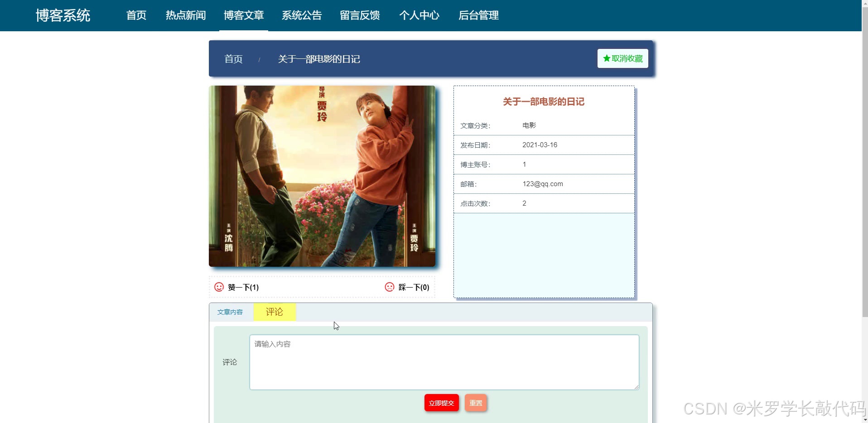This screenshot has height=423, width=868.
Task: Click the 文章分类 label
Action: pos(475,126)
